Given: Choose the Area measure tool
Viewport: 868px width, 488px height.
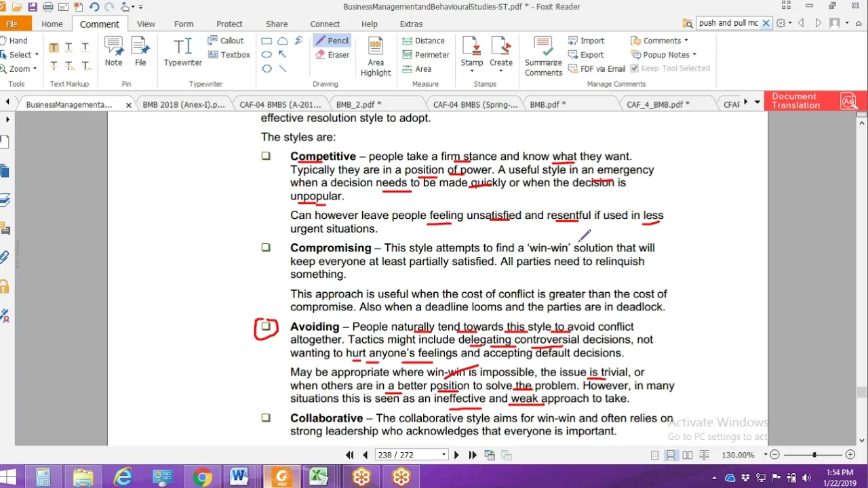Looking at the screenshot, I should click(417, 68).
